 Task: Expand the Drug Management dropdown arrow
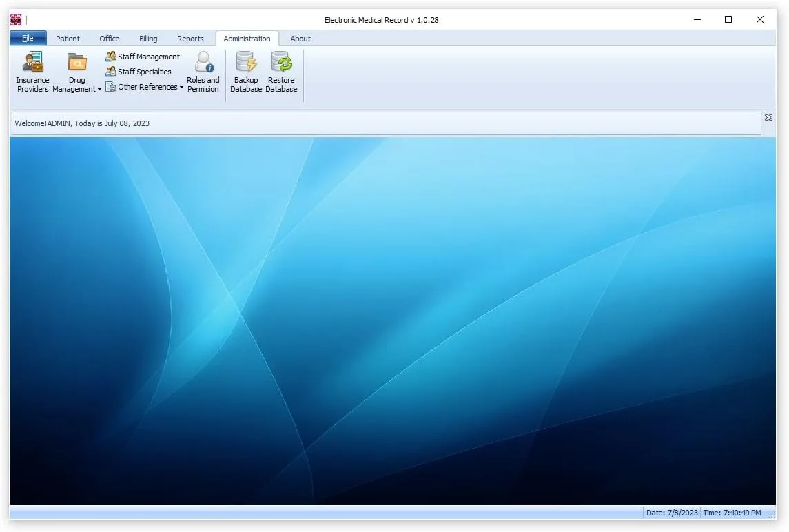coord(99,89)
